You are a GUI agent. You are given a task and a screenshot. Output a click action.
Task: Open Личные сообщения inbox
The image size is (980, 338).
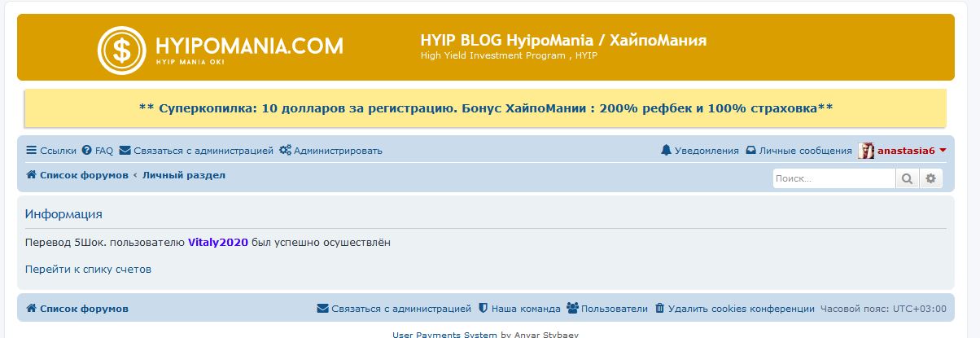(798, 151)
